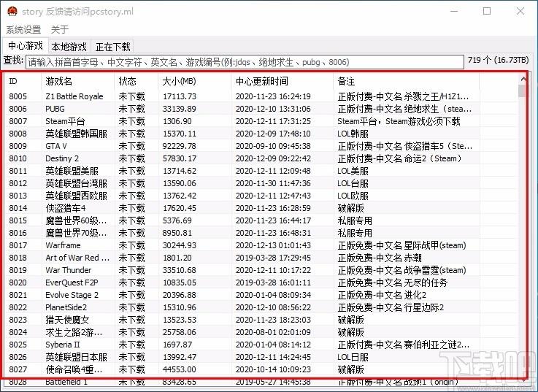Select the 英雄联盟韩国服 row
Image resolution: width=538 pixels, height=392 pixels.
(261, 134)
